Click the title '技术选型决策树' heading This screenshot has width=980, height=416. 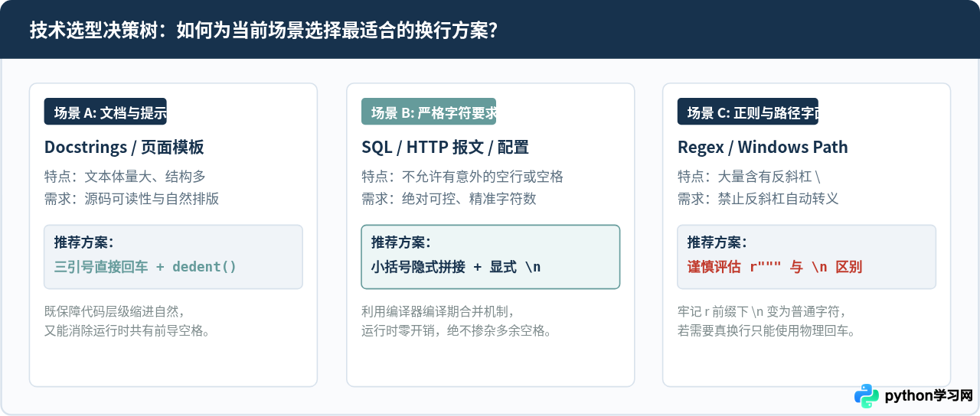click(x=265, y=30)
